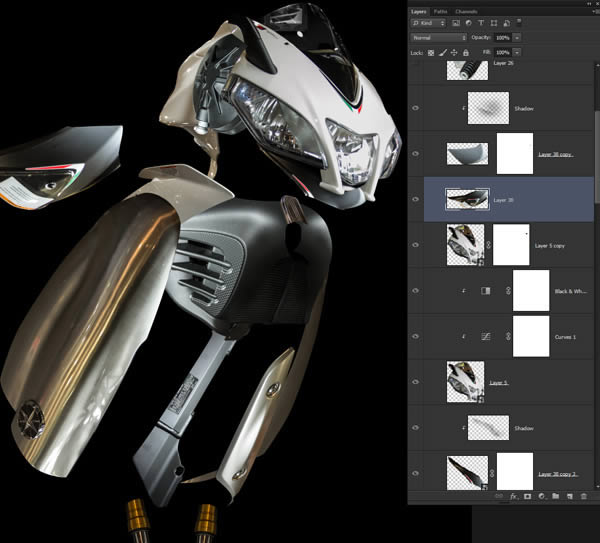This screenshot has height=543, width=600.
Task: Toggle the layer filtering on/off switch
Action: [519, 22]
